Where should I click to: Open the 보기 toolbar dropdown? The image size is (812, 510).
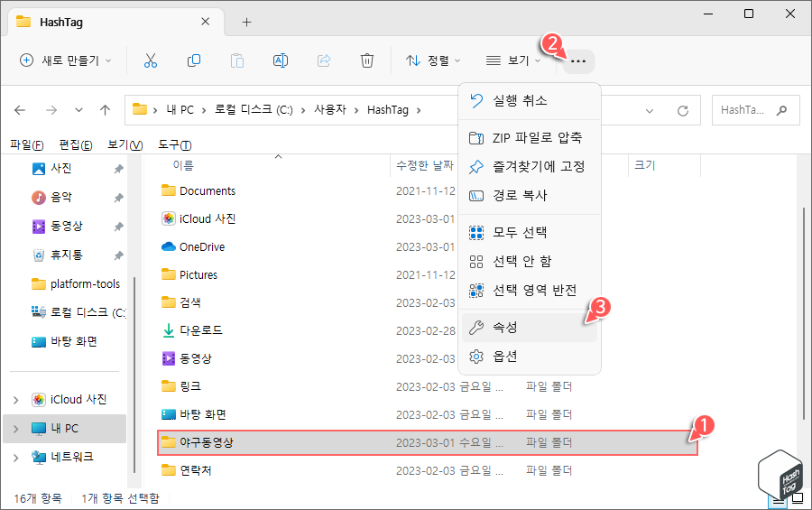pyautogui.click(x=513, y=60)
